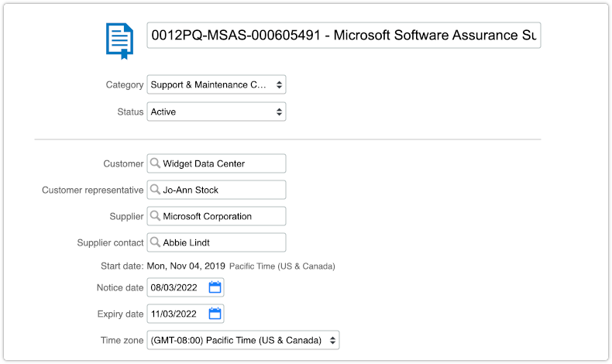Open the Notice date calendar picker
This screenshot has width=612, height=364.
pyautogui.click(x=215, y=287)
